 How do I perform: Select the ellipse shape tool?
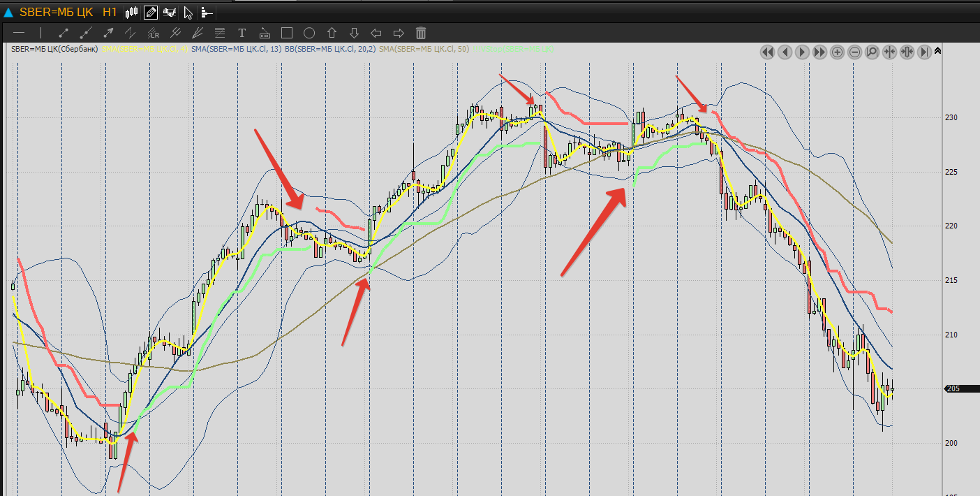pos(309,33)
